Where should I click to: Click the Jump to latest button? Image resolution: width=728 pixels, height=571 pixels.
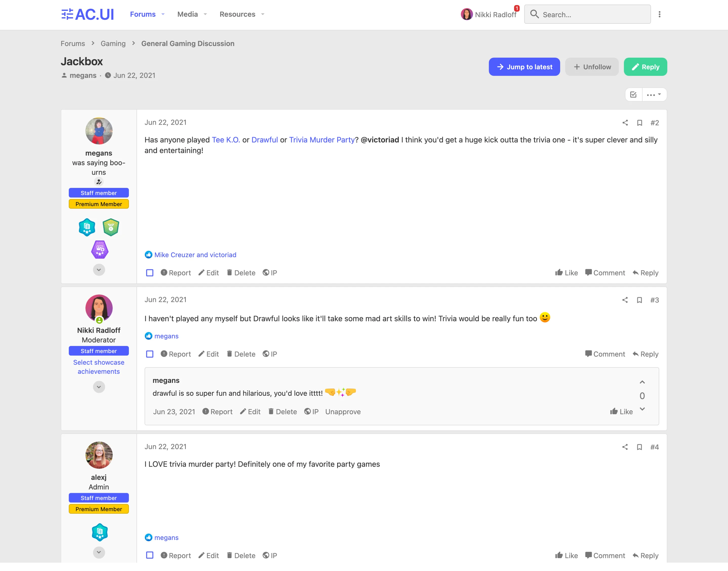524,67
